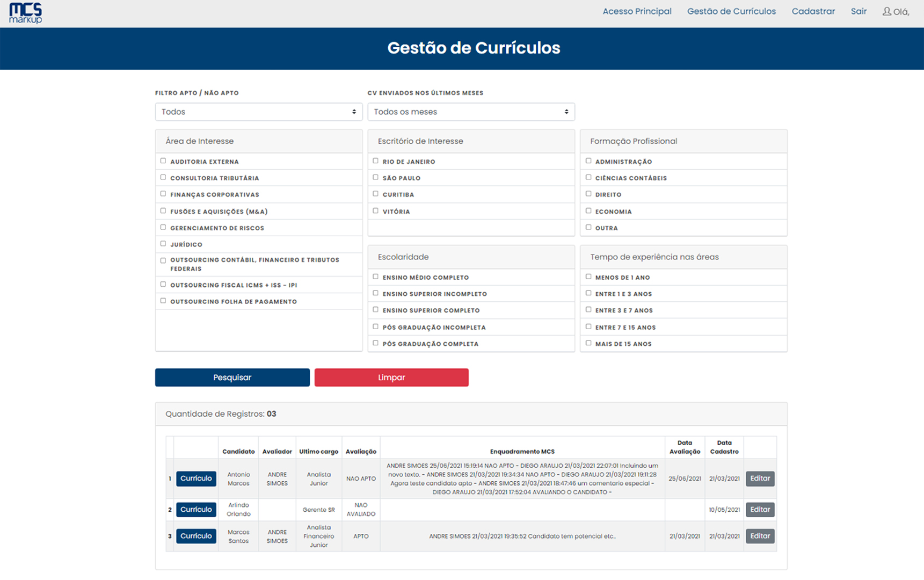Edit the Antonio Marcos record
The image size is (924, 580).
coord(760,479)
